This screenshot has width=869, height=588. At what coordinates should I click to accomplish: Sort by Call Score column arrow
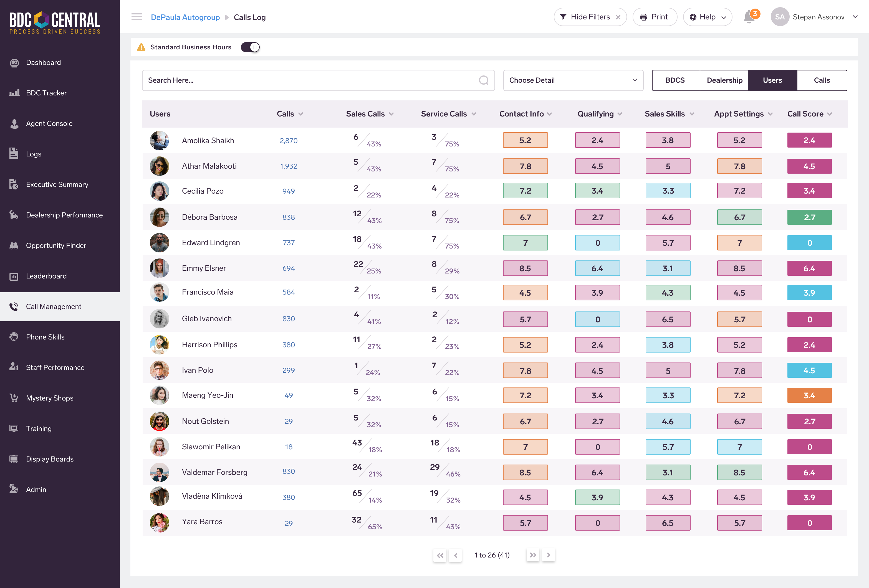830,114
